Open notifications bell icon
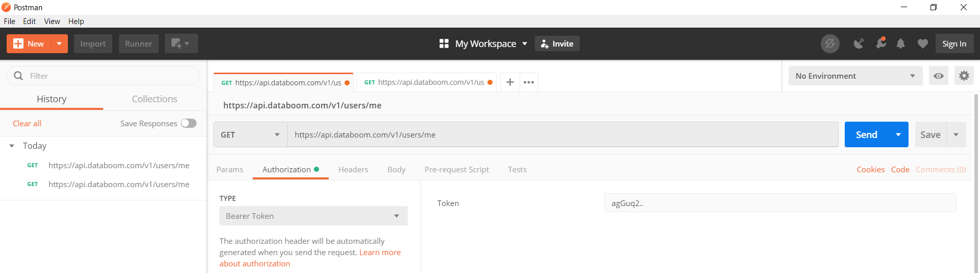Image resolution: width=980 pixels, height=273 pixels. [901, 44]
